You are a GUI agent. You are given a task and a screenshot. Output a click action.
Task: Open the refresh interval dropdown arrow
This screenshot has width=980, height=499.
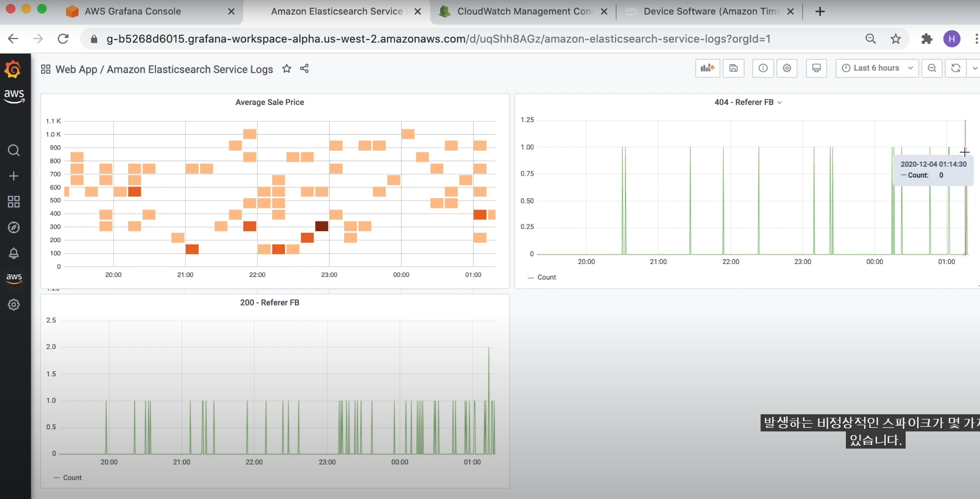coord(974,68)
